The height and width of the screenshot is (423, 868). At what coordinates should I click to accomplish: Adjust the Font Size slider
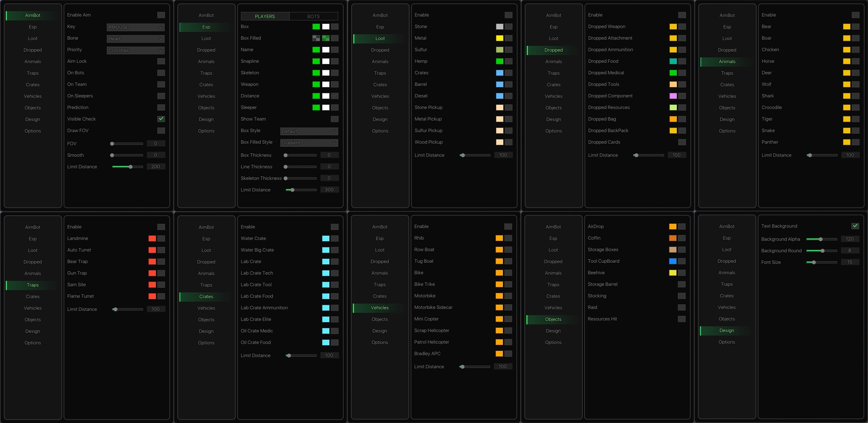(x=821, y=262)
